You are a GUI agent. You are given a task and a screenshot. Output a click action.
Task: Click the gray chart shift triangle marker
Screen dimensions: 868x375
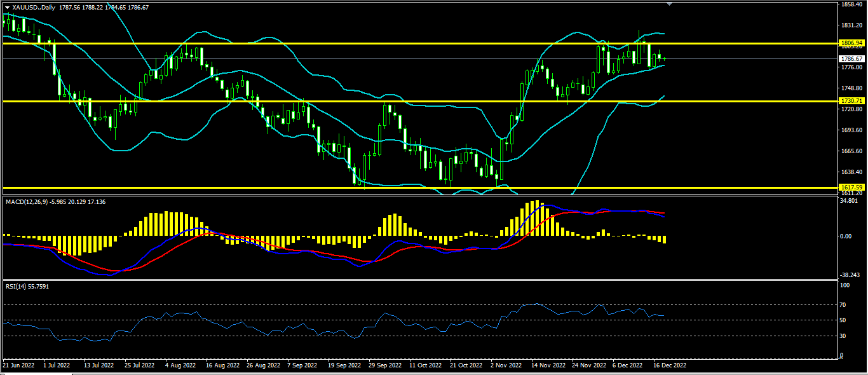(x=669, y=4)
